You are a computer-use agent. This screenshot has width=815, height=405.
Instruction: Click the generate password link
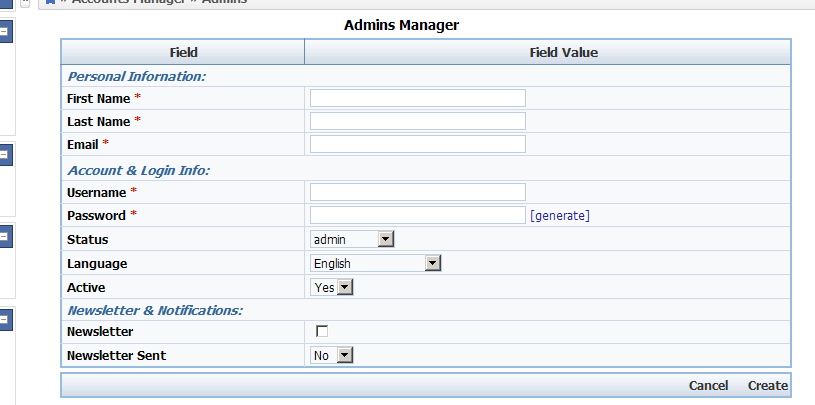pyautogui.click(x=560, y=215)
